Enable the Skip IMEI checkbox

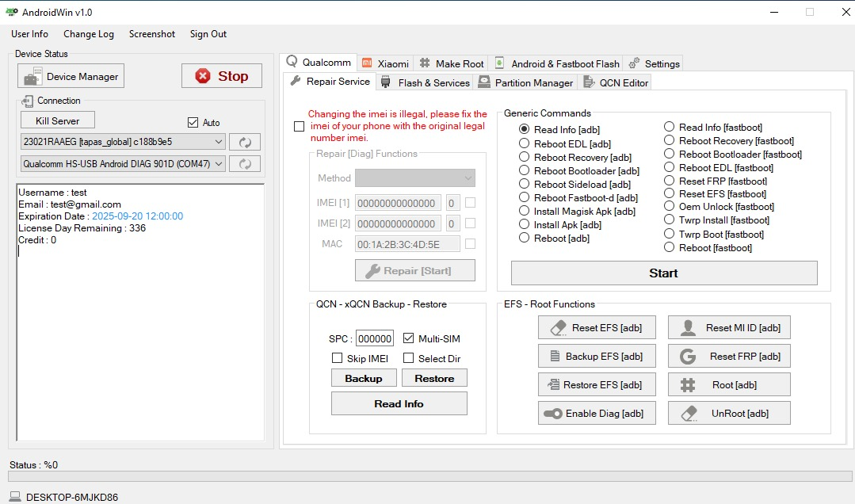tap(337, 359)
